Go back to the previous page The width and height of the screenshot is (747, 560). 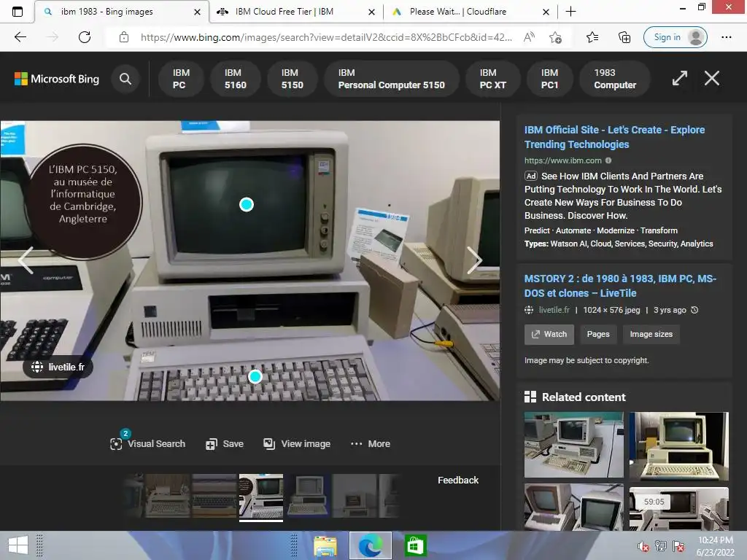20,37
